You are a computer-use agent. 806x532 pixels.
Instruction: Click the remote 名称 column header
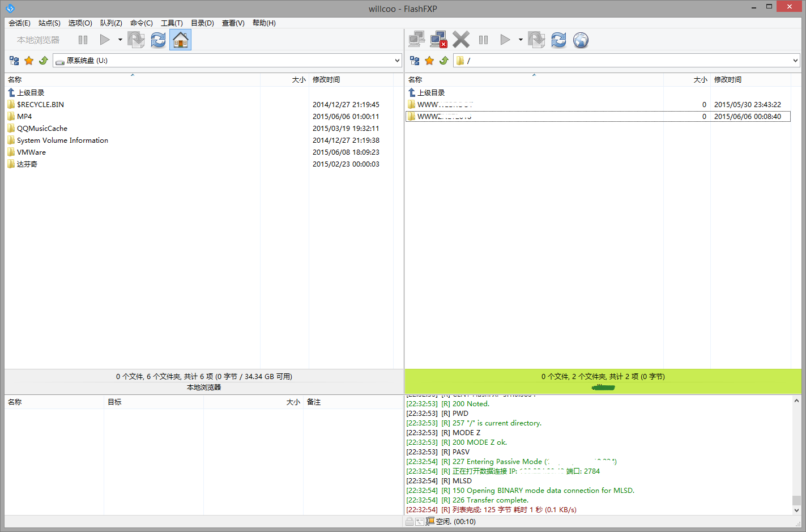415,79
